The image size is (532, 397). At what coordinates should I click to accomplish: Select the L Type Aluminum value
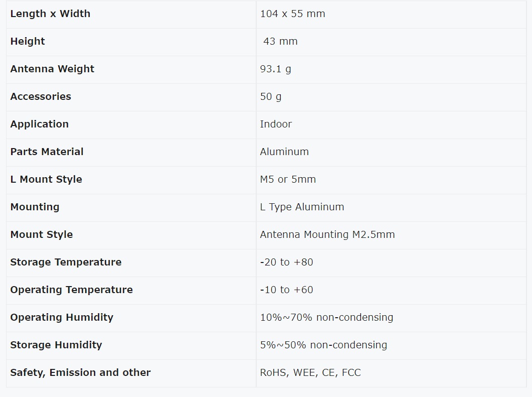pyautogui.click(x=302, y=207)
